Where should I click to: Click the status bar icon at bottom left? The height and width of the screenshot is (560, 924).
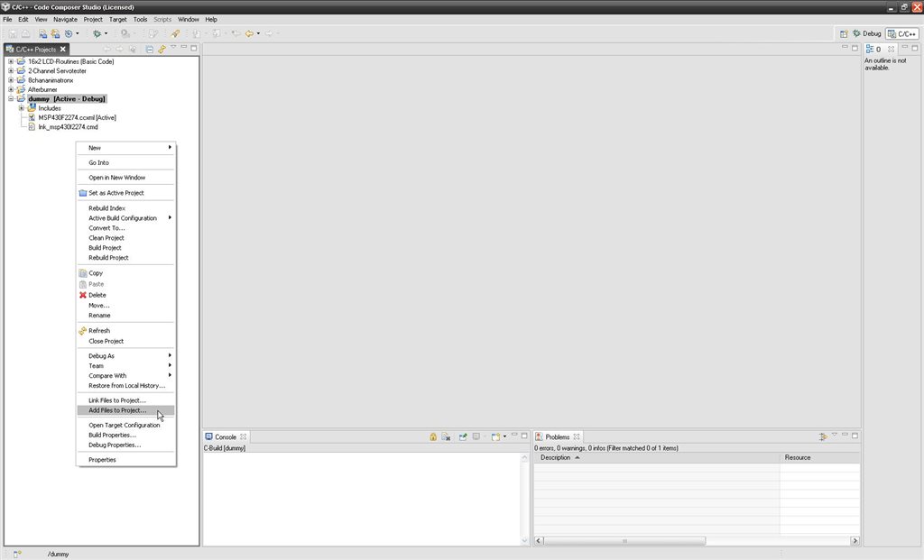[x=17, y=554]
